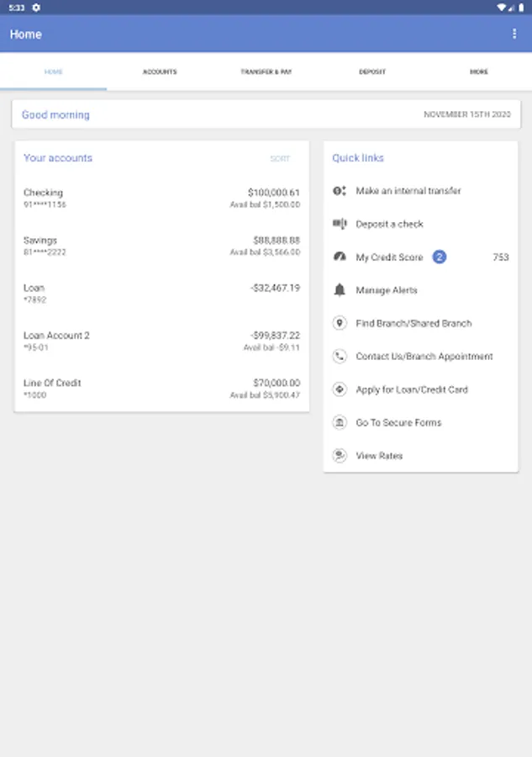The width and height of the screenshot is (532, 757).
Task: Click the Loan balance -$32,467.19
Action: [275, 288]
